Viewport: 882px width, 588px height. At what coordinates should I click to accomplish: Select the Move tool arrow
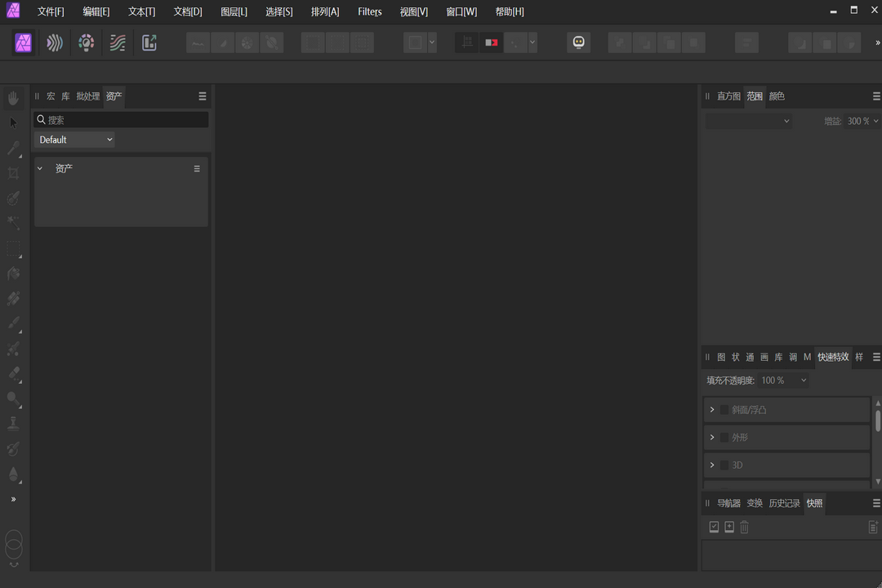click(13, 123)
